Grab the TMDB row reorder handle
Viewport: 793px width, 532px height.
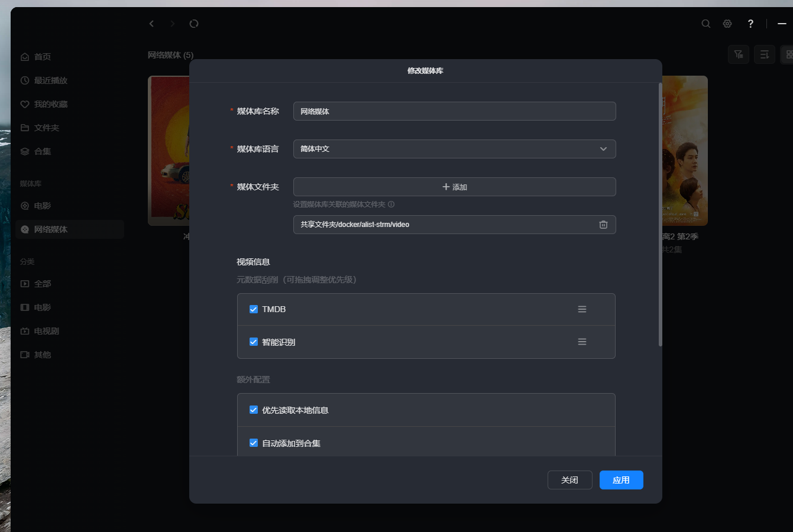pos(582,309)
